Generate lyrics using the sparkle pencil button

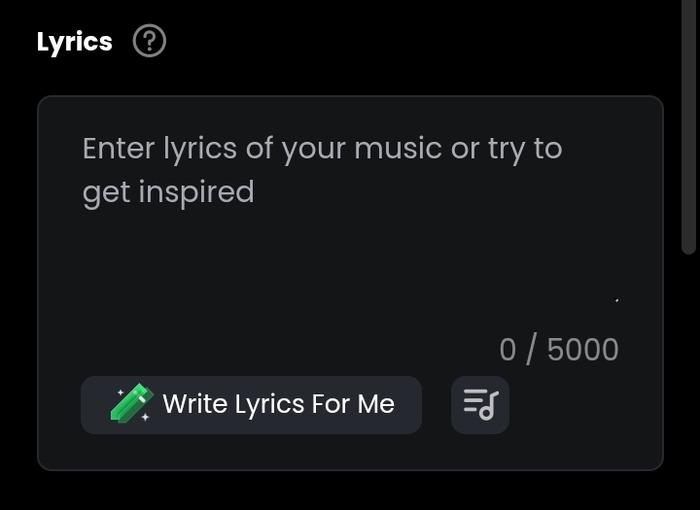tap(251, 404)
